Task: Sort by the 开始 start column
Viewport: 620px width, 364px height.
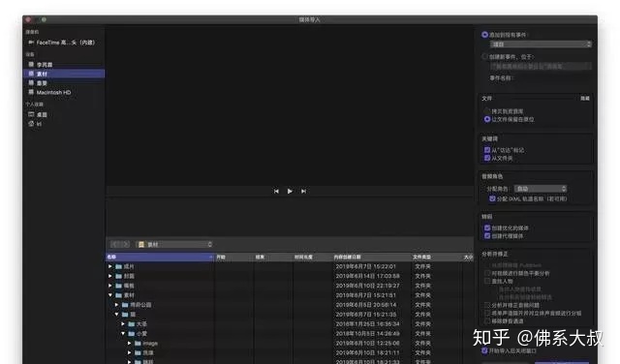Action: (233, 258)
